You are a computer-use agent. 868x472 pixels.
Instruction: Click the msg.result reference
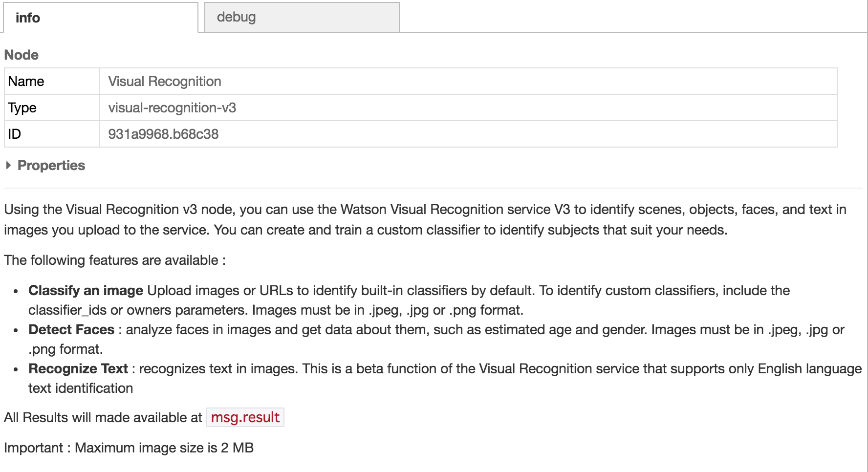click(245, 418)
